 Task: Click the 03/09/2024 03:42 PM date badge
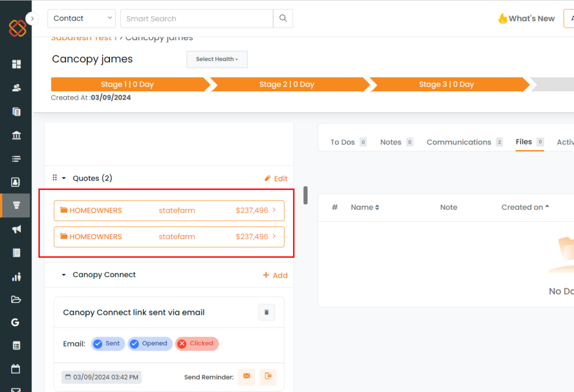[102, 377]
